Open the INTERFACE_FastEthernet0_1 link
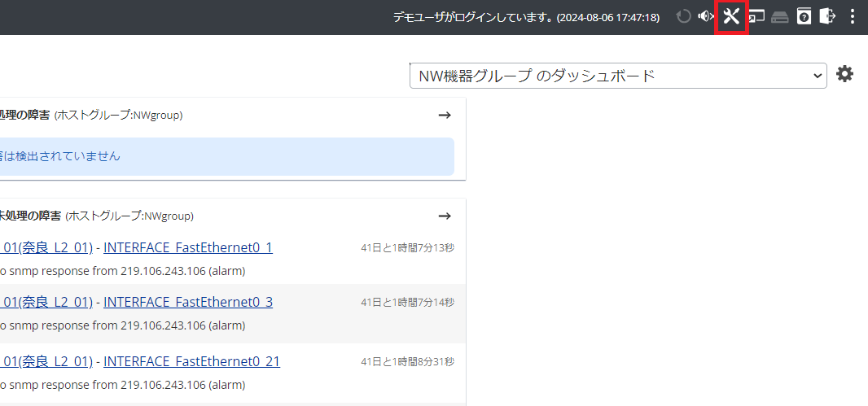 click(187, 247)
